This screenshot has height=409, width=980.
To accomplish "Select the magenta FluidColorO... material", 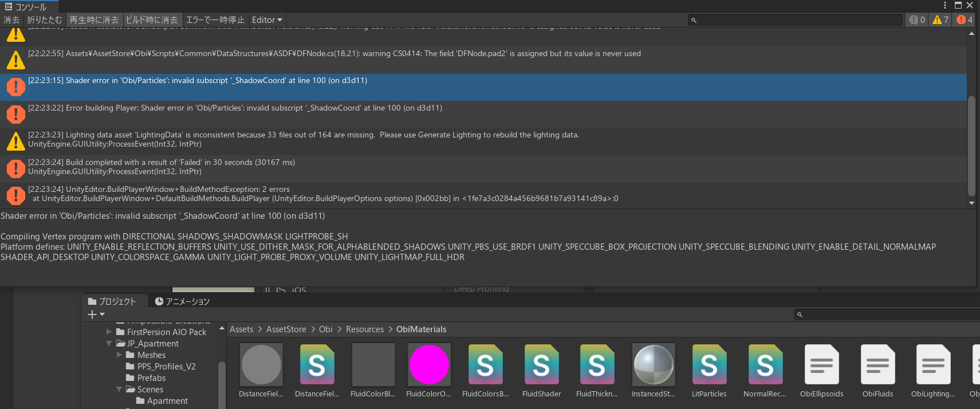I will pos(428,365).
